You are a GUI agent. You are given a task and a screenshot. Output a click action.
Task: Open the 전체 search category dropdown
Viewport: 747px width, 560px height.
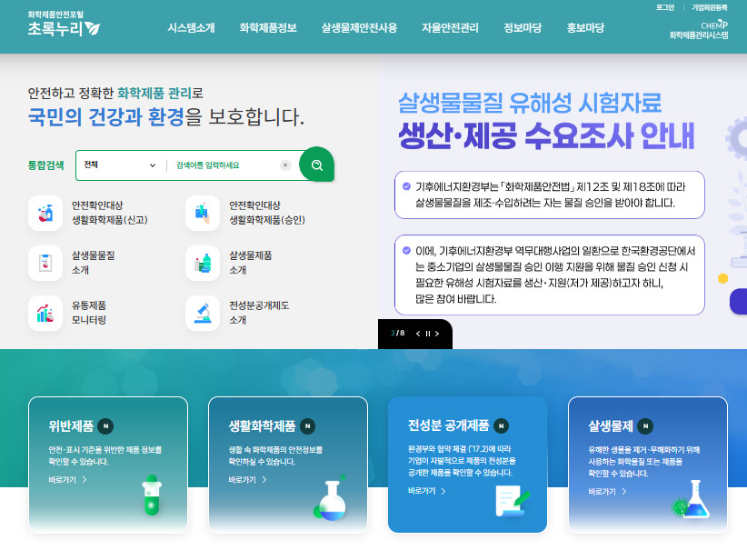(118, 165)
